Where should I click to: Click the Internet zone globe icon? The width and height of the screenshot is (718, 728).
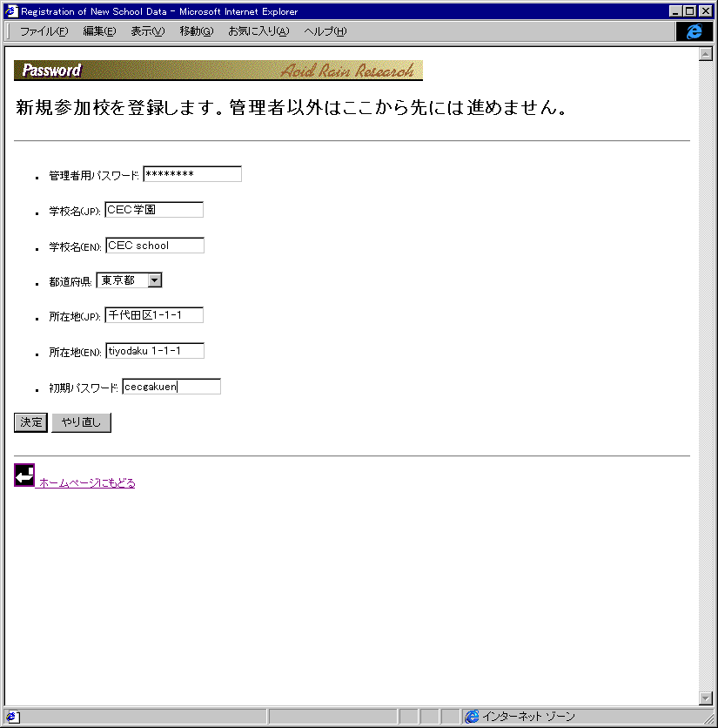click(x=472, y=717)
